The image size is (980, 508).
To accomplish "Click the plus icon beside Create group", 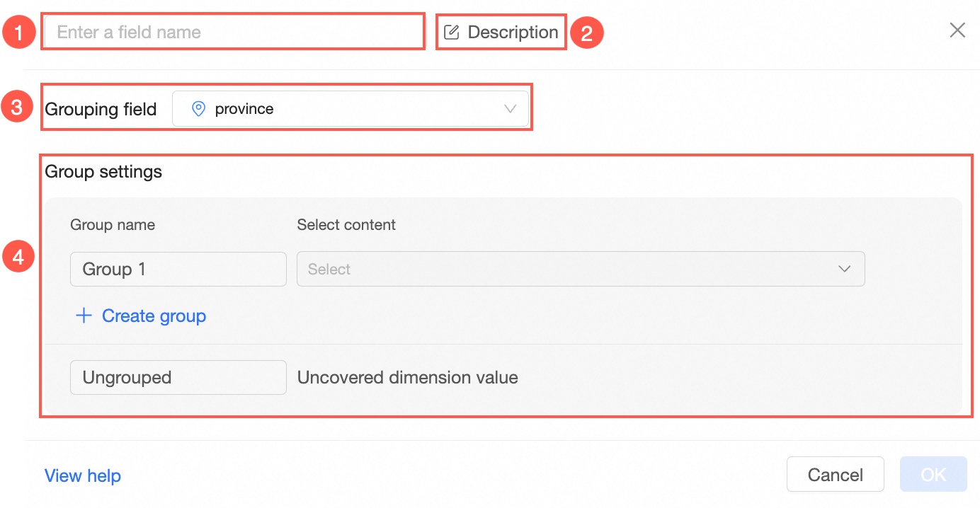I will pos(84,316).
